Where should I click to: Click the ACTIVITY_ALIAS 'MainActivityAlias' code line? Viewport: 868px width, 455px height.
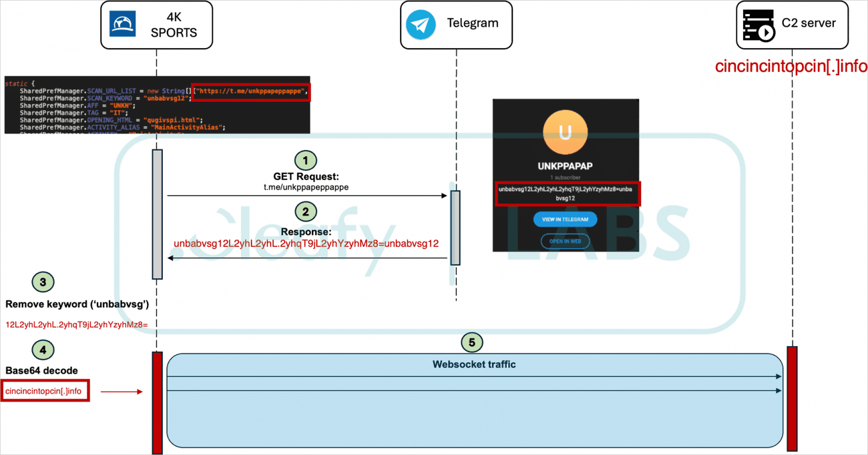click(122, 127)
